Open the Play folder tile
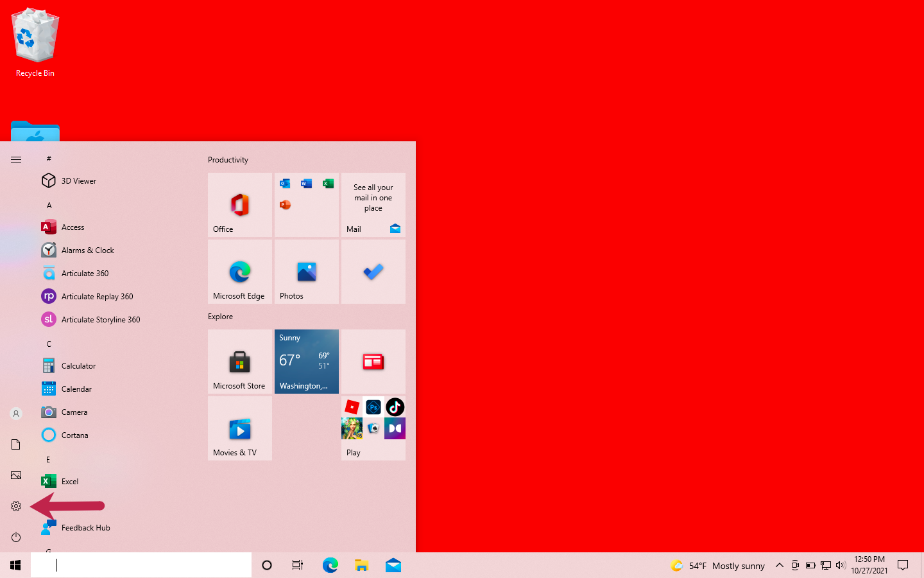 [x=373, y=428]
